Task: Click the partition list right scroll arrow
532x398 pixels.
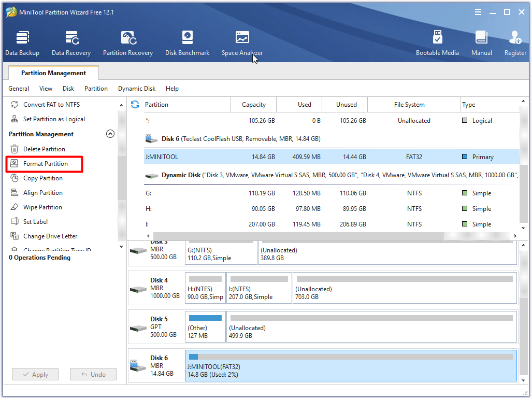Action: [515, 236]
